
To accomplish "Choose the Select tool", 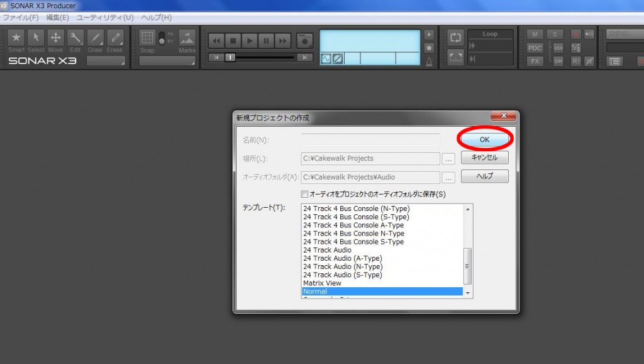I will (36, 38).
